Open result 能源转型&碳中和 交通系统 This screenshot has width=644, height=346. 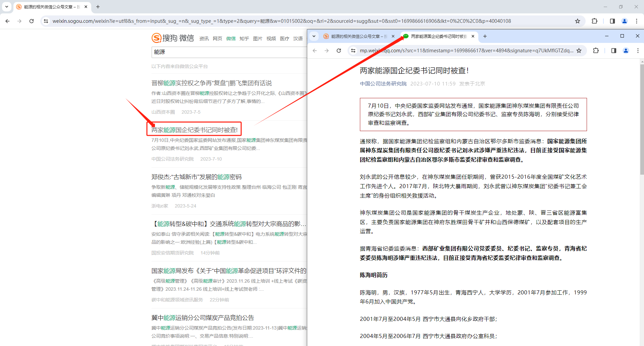pos(229,224)
